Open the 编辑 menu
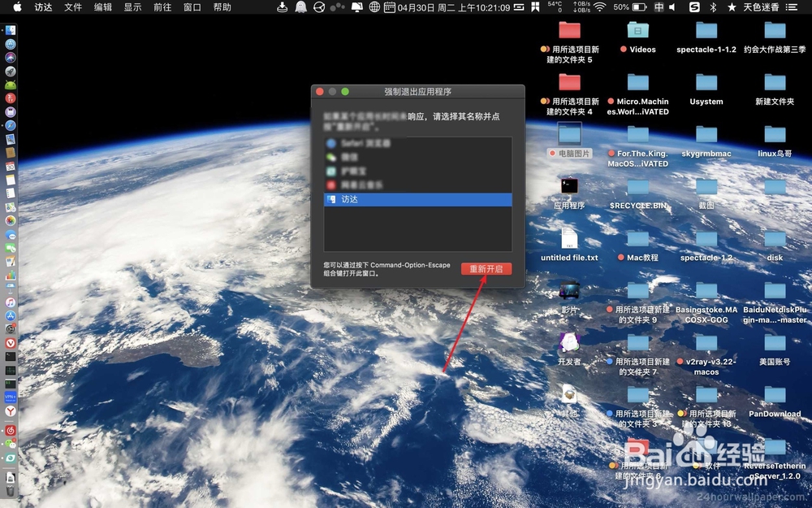This screenshot has height=508, width=812. pyautogui.click(x=103, y=7)
